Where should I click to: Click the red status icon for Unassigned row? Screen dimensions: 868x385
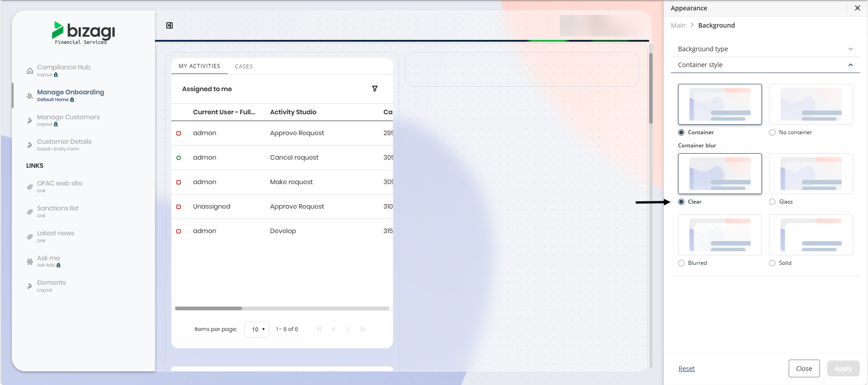[x=179, y=207]
